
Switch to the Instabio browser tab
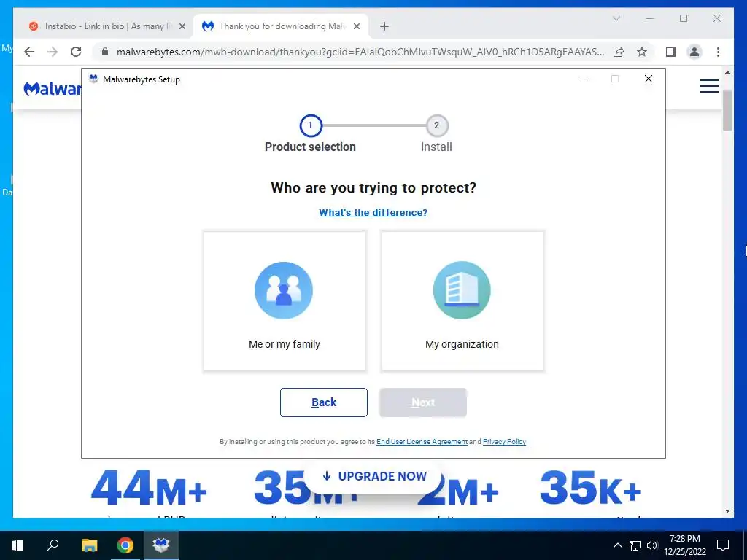pyautogui.click(x=107, y=26)
